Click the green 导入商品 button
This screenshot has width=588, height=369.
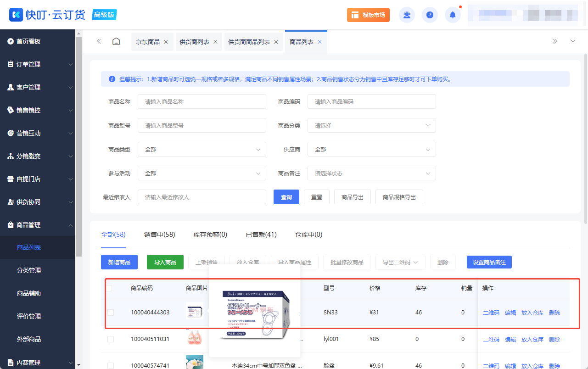[x=165, y=262]
